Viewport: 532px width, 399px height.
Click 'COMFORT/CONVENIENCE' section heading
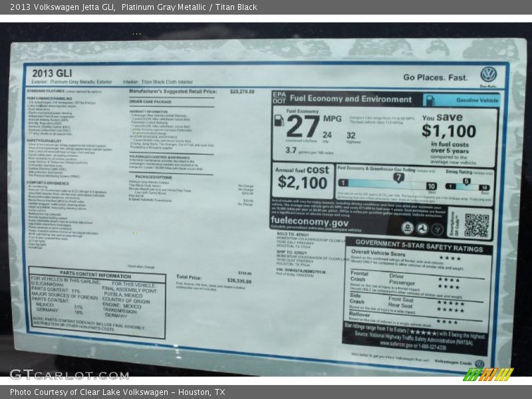(47, 183)
